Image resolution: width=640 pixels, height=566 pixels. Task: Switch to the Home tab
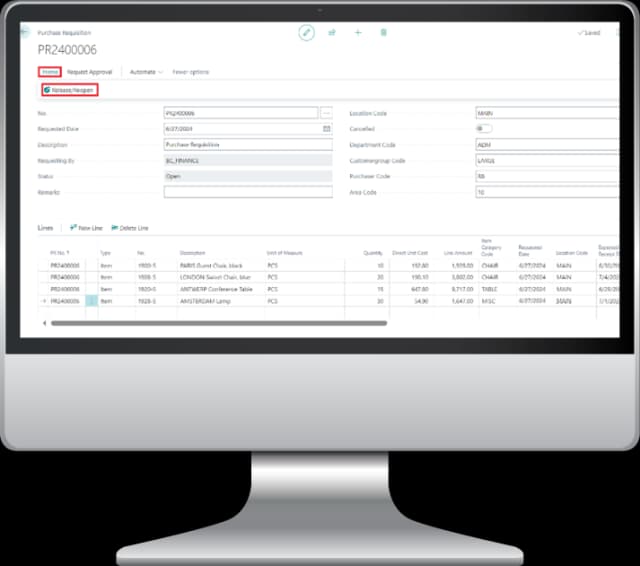click(x=50, y=72)
